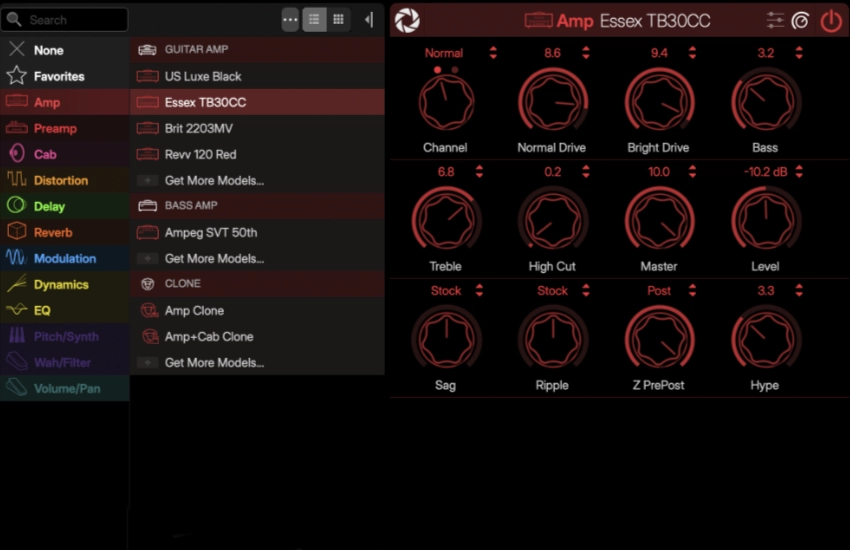Click the Wah/Filter pedal icon
The image size is (850, 550).
[x=16, y=361]
